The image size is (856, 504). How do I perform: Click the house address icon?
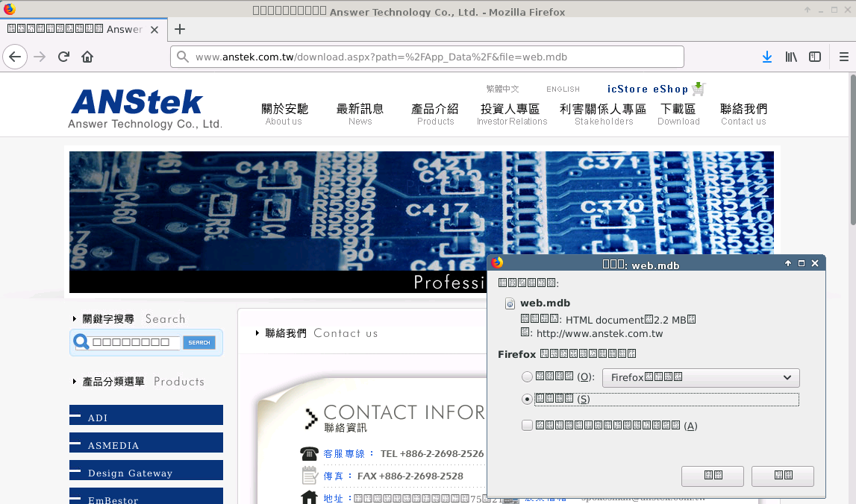click(x=309, y=497)
